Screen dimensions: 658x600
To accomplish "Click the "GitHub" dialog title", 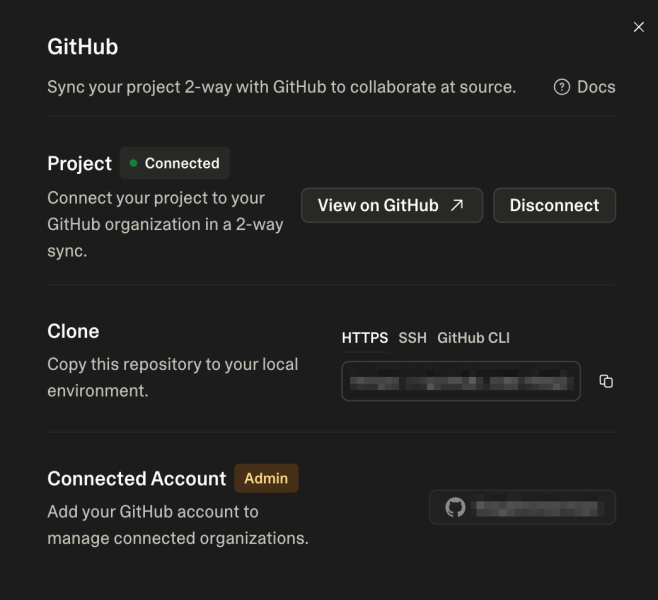I will point(83,47).
